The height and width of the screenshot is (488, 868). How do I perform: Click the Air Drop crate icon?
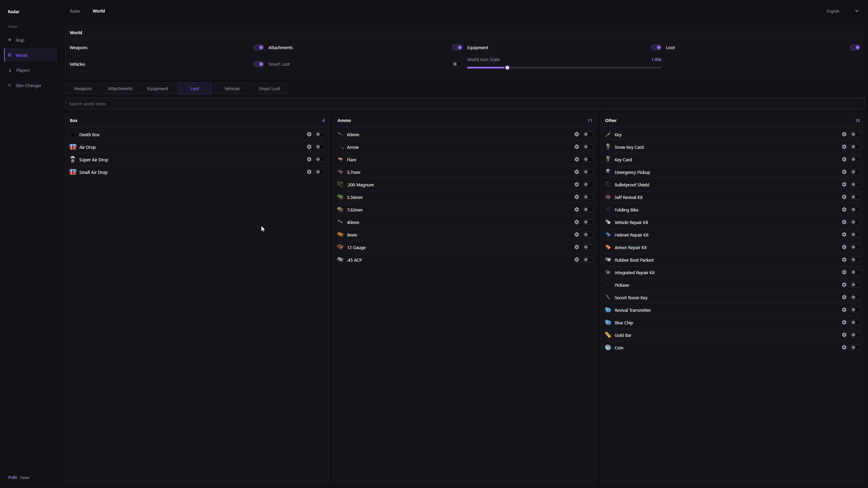pos(73,147)
